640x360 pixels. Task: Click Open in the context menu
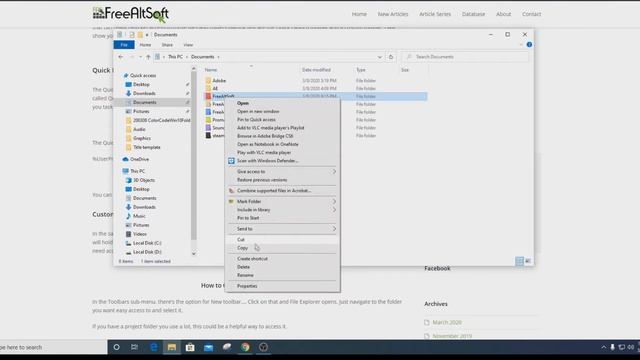(x=242, y=103)
